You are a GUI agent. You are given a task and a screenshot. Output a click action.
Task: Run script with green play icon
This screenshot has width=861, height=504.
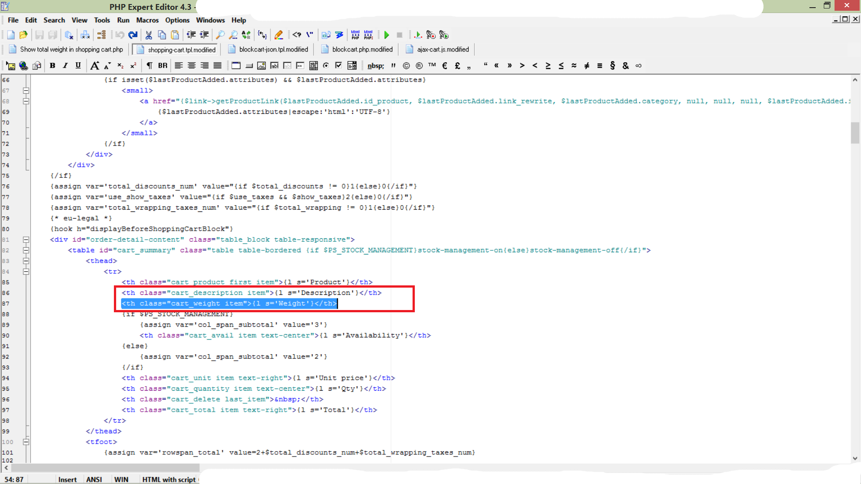click(387, 35)
